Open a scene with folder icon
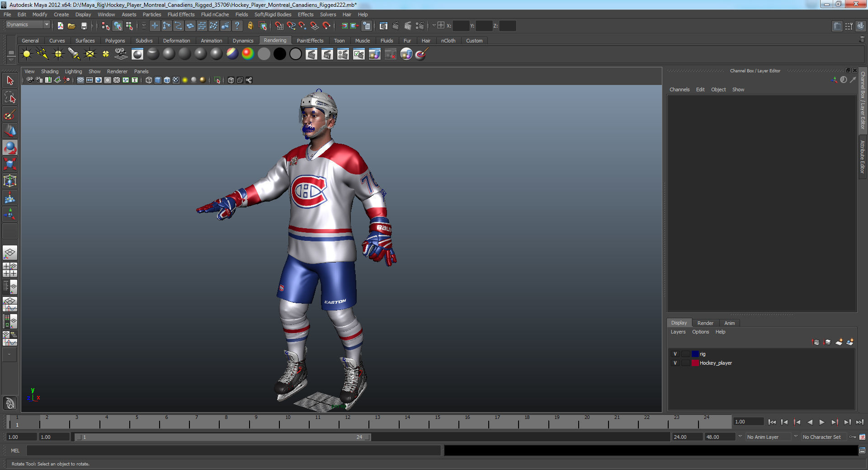This screenshot has height=470, width=868. point(71,26)
